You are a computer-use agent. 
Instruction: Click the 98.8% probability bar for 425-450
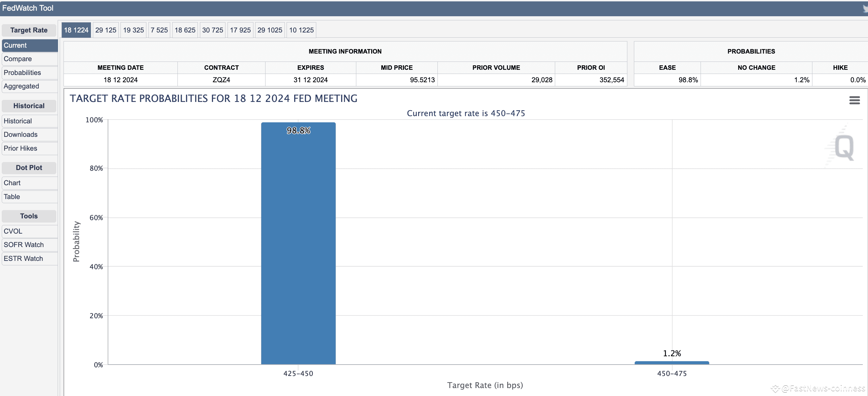(298, 242)
